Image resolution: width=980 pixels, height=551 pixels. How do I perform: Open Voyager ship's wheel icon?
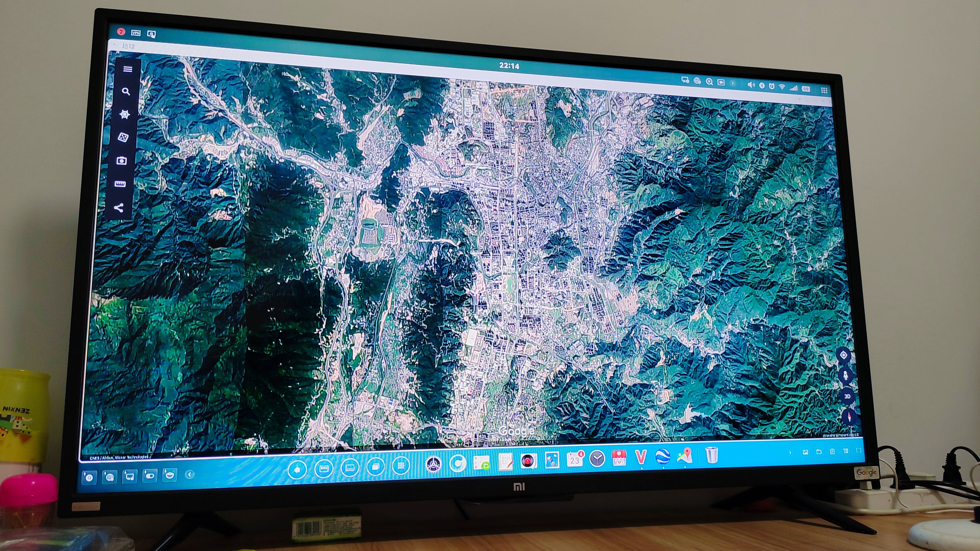pyautogui.click(x=125, y=114)
